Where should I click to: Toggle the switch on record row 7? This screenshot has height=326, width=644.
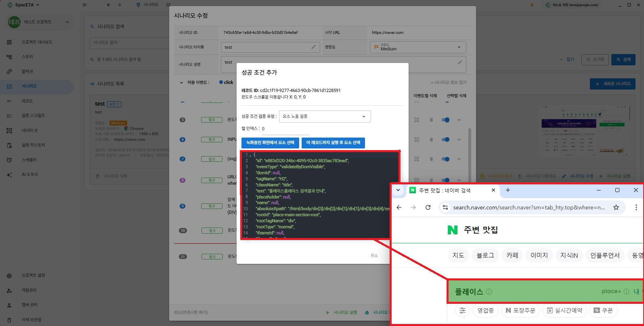click(x=446, y=159)
